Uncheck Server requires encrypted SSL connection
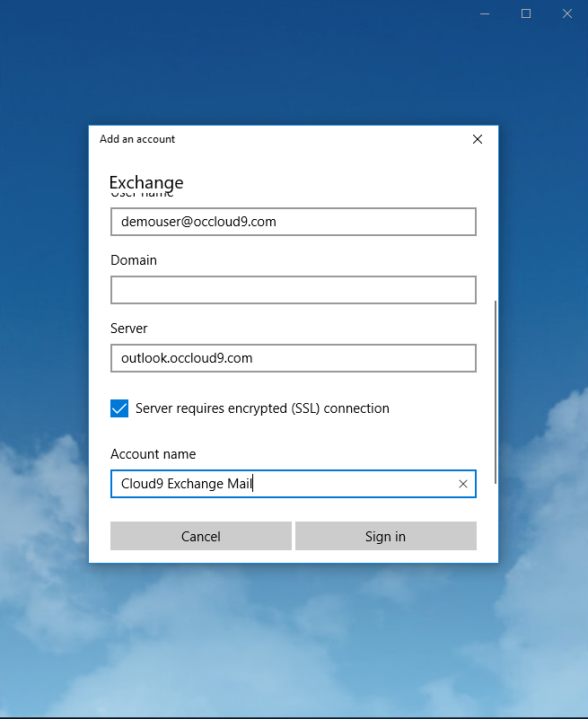 coord(119,408)
